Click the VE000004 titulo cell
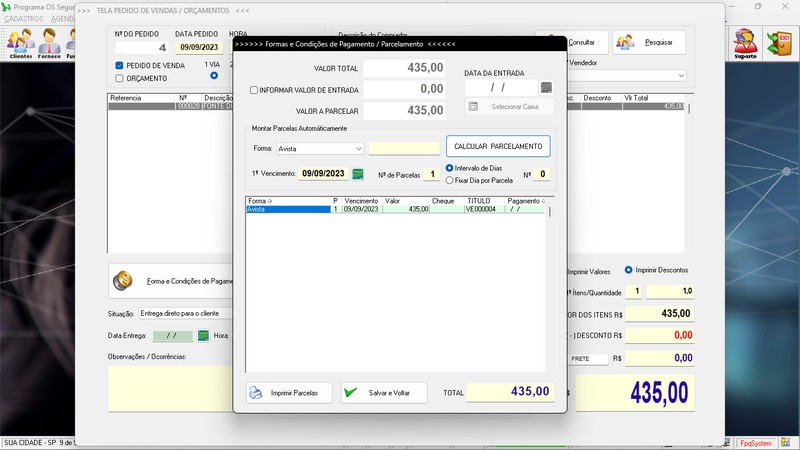 click(484, 209)
